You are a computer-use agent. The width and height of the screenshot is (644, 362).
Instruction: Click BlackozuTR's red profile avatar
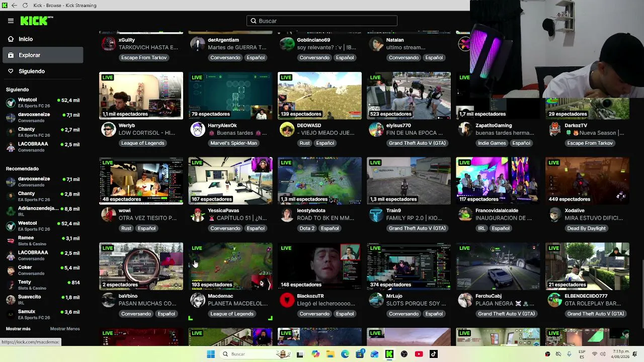pyautogui.click(x=287, y=300)
